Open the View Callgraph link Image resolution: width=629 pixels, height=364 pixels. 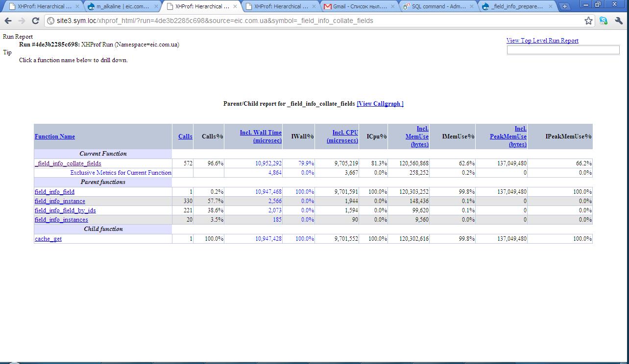coord(380,104)
